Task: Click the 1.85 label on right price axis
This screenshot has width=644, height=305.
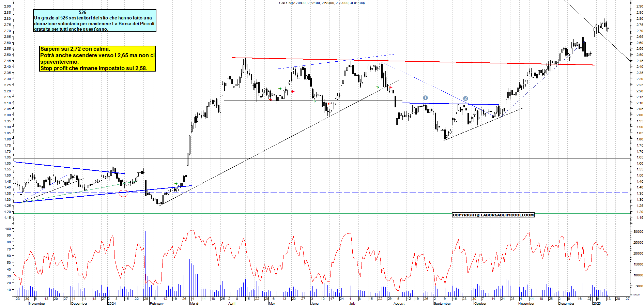Action: tap(640, 133)
